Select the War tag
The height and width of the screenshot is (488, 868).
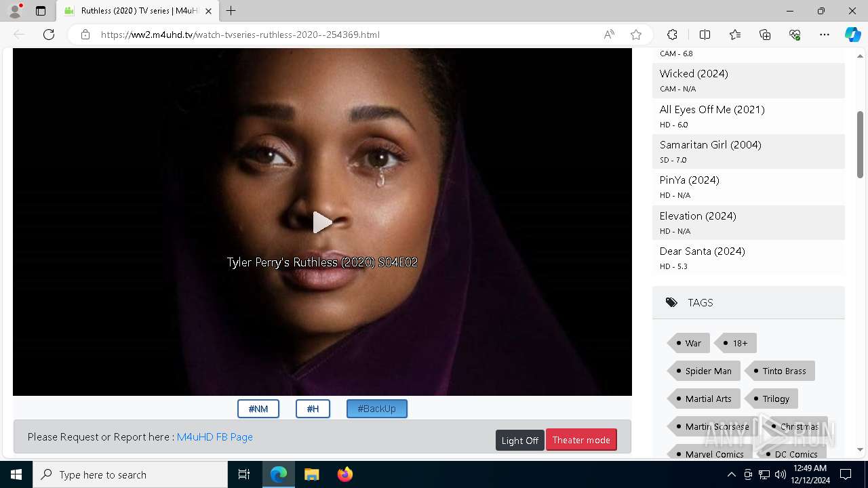point(689,343)
